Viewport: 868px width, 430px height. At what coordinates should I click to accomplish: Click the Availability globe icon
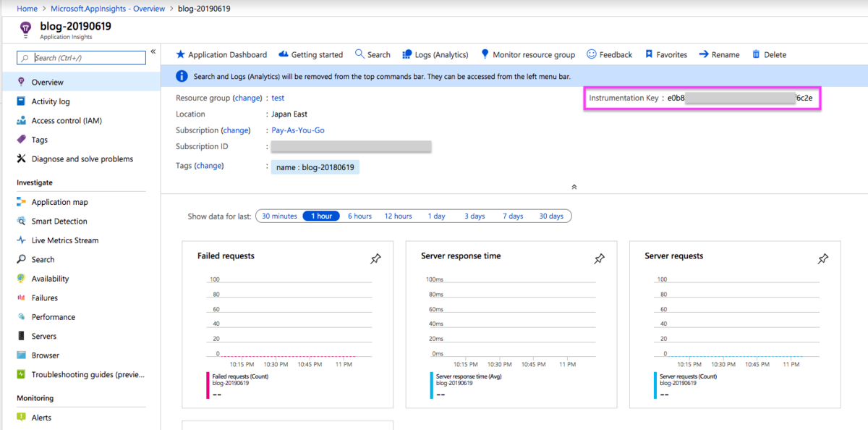tap(21, 279)
